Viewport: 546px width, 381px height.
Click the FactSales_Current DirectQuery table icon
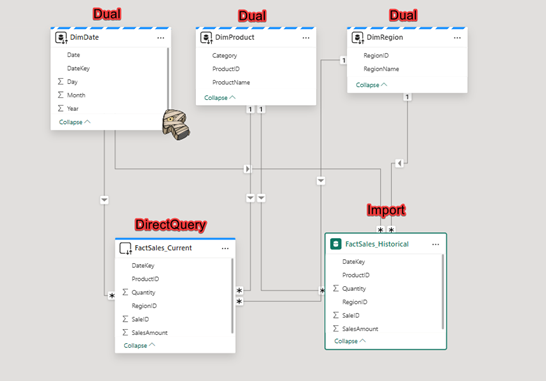tap(125, 248)
